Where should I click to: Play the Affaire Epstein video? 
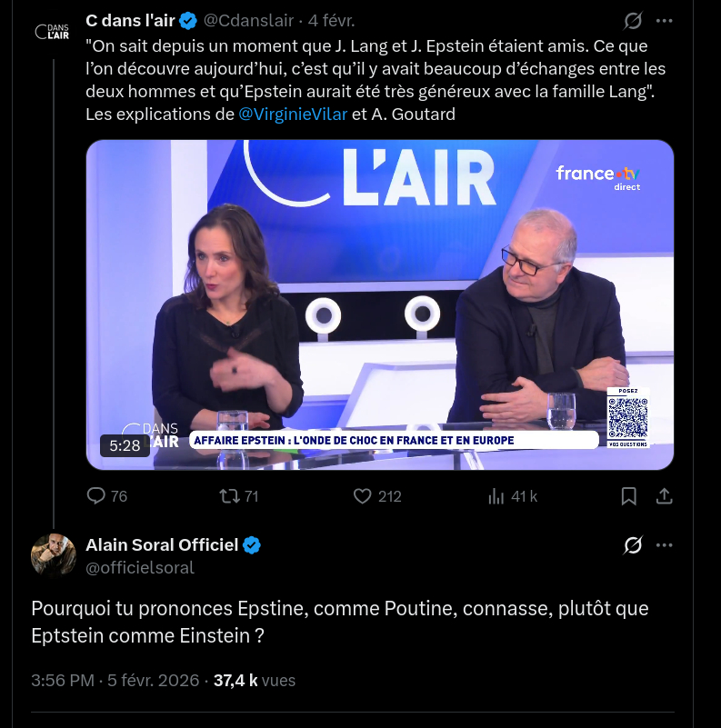(x=380, y=304)
